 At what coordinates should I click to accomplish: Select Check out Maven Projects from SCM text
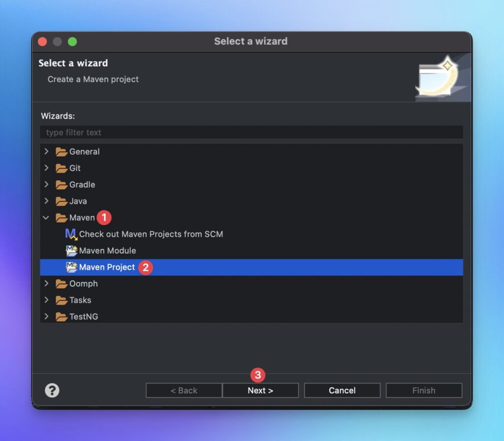tap(151, 234)
